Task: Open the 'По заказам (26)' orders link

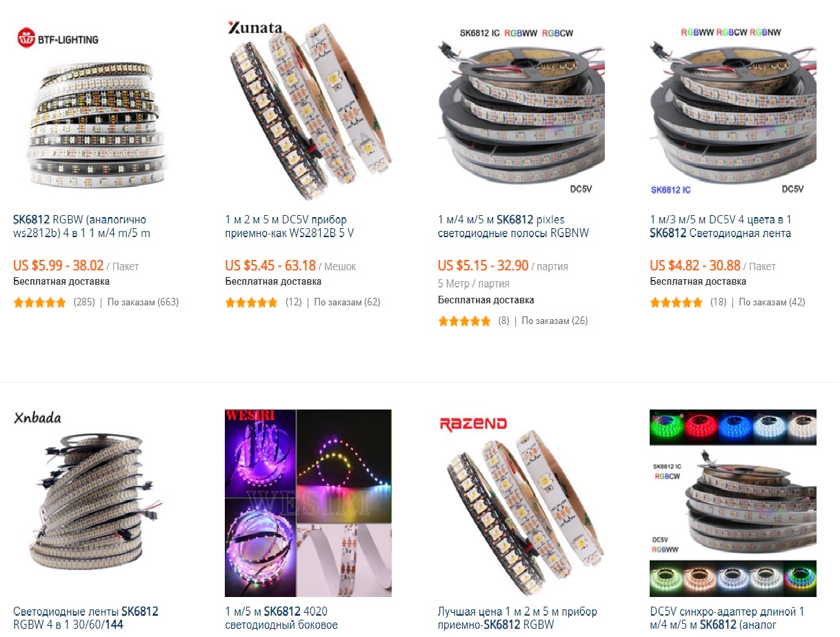Action: pyautogui.click(x=554, y=321)
